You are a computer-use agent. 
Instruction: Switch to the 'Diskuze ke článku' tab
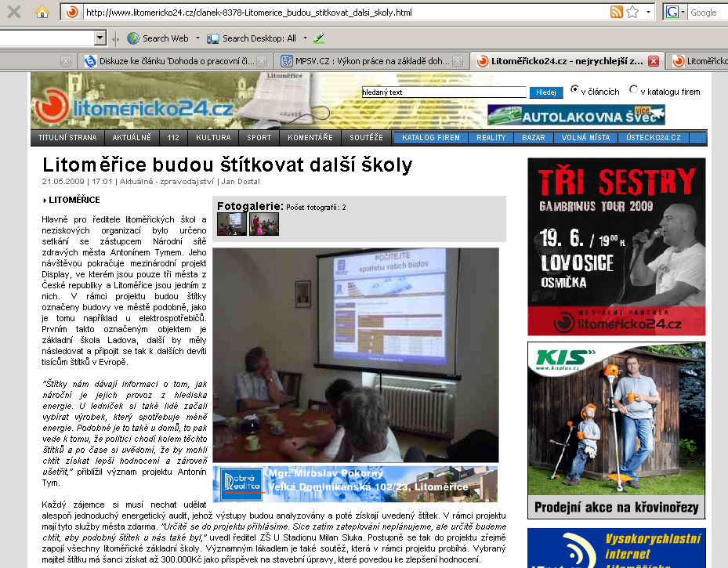(176, 61)
